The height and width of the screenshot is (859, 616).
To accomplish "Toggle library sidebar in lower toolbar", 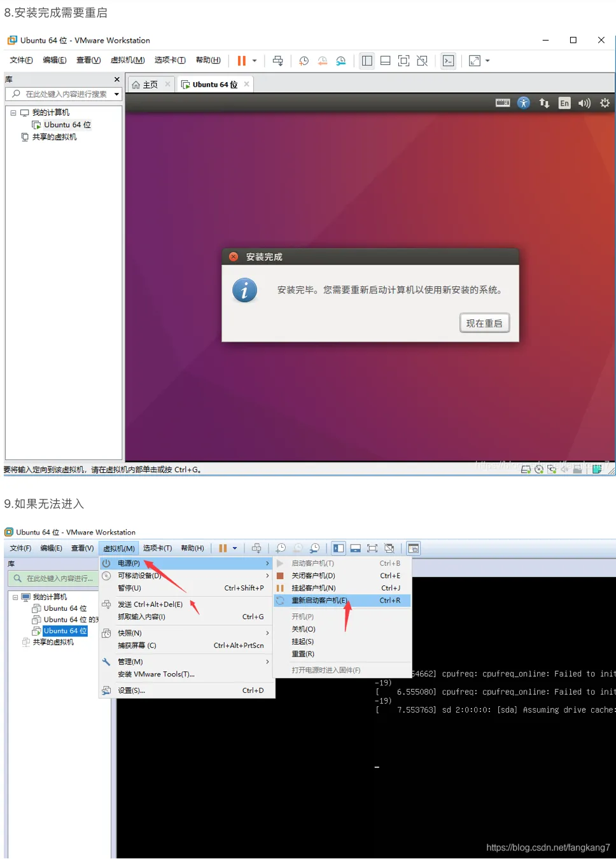I will [339, 548].
